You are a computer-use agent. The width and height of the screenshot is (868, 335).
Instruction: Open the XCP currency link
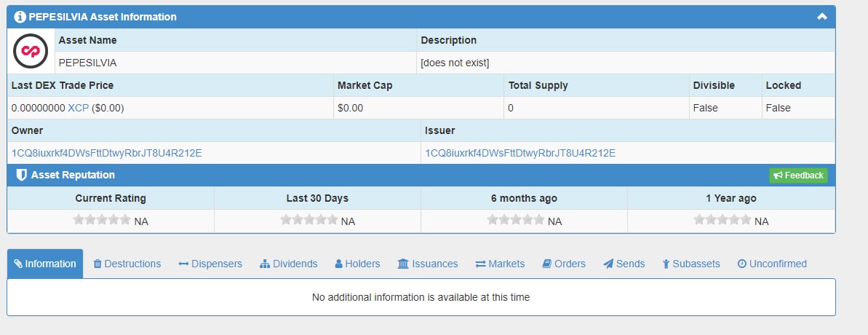coord(78,108)
